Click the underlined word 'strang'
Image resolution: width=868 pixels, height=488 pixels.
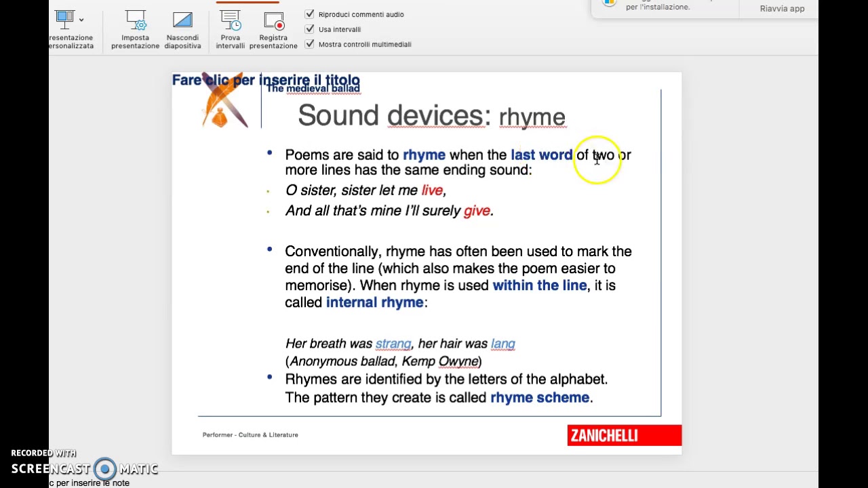tap(393, 344)
